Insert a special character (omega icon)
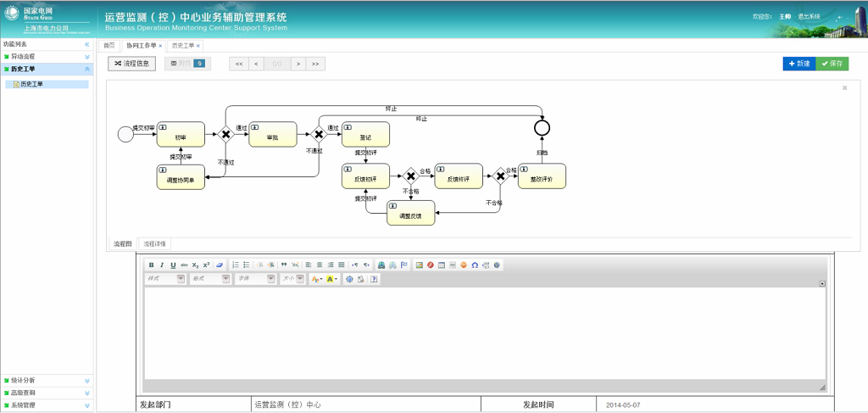The height and width of the screenshot is (413, 868). tap(475, 265)
